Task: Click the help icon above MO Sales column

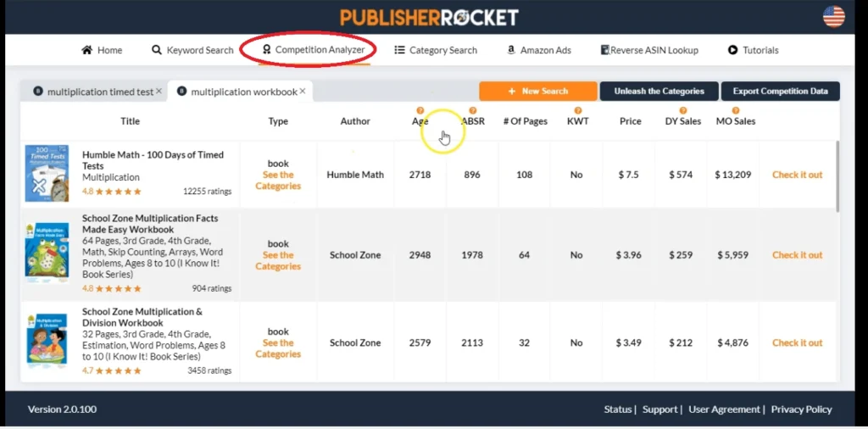Action: 736,110
